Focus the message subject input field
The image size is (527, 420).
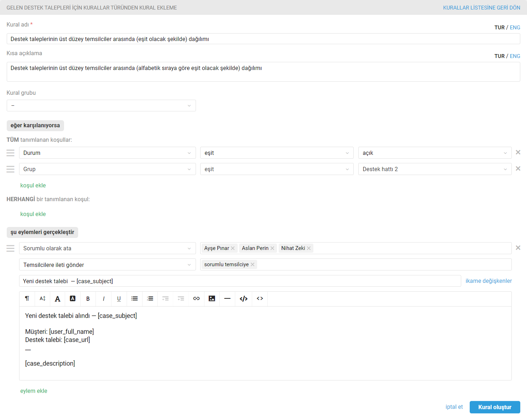(x=240, y=281)
